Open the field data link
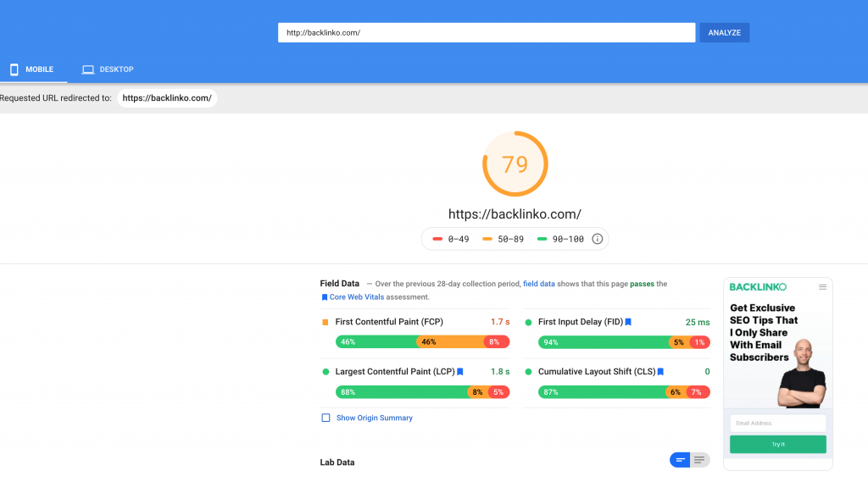Image resolution: width=868 pixels, height=482 pixels. click(x=539, y=284)
